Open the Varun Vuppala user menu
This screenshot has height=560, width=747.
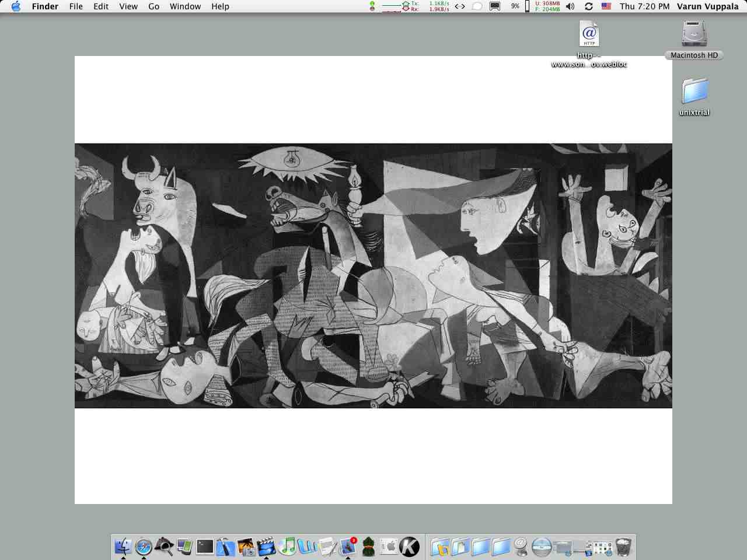[708, 6]
